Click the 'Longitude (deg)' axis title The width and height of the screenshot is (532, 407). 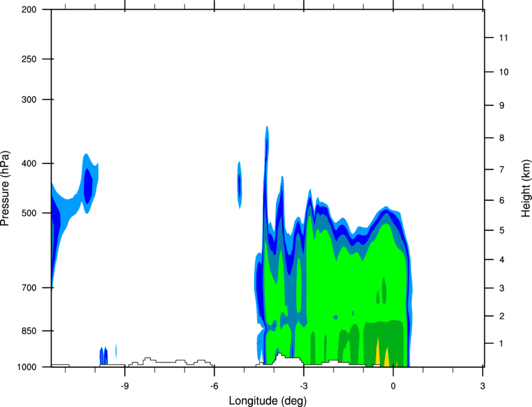point(268,401)
